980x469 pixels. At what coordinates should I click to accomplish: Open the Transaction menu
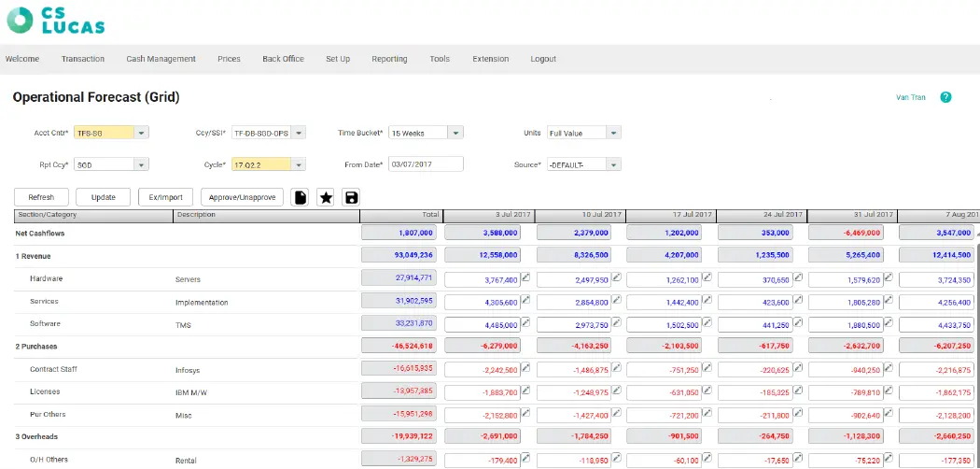[x=82, y=59]
